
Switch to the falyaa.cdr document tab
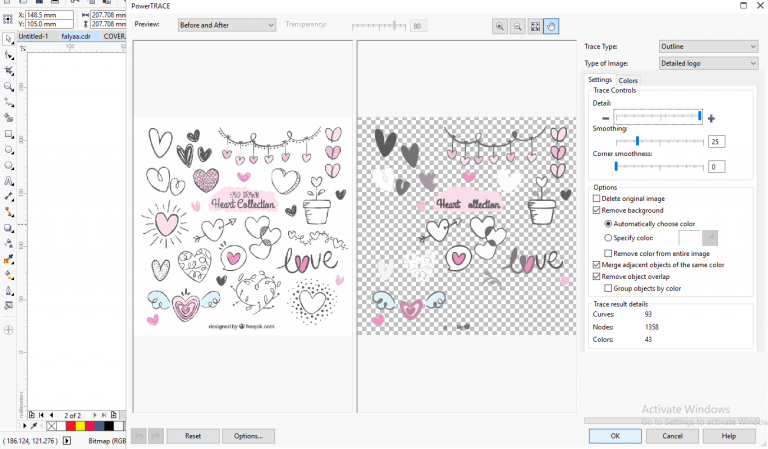tap(75, 36)
